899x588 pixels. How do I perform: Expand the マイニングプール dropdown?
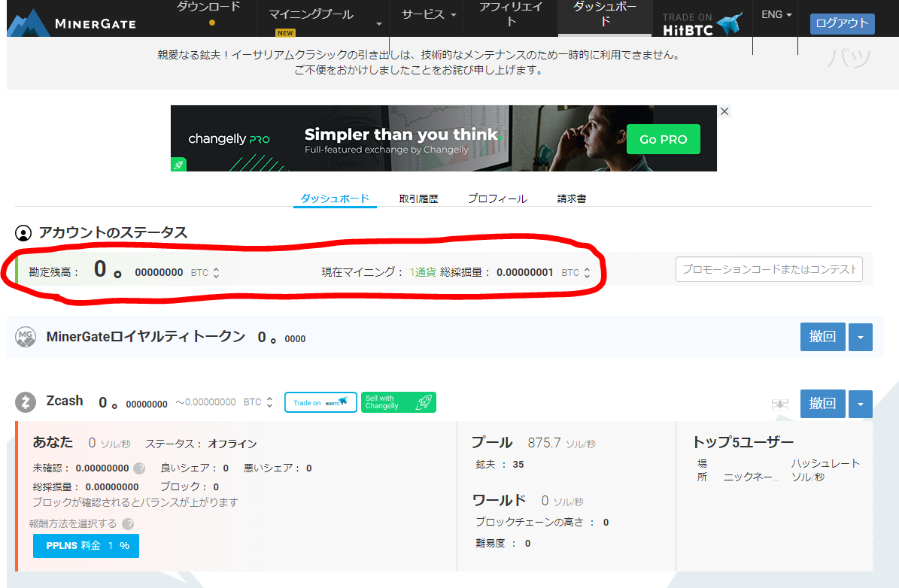click(379, 24)
